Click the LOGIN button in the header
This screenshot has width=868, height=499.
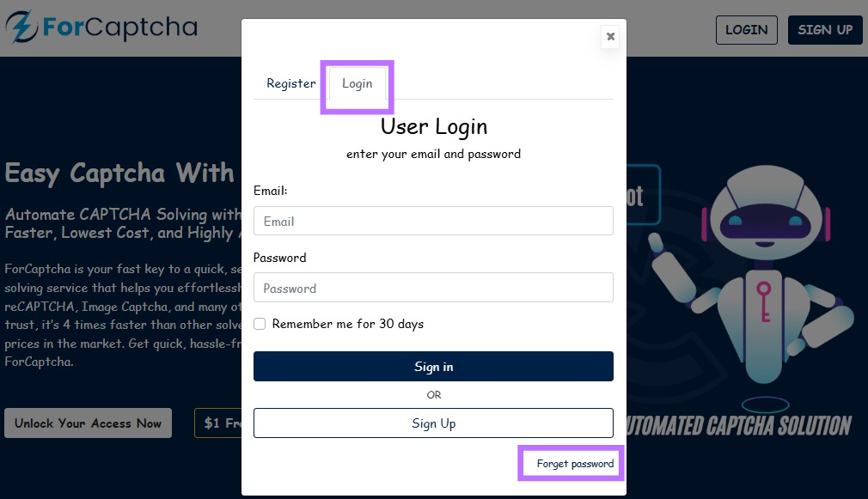pos(746,30)
